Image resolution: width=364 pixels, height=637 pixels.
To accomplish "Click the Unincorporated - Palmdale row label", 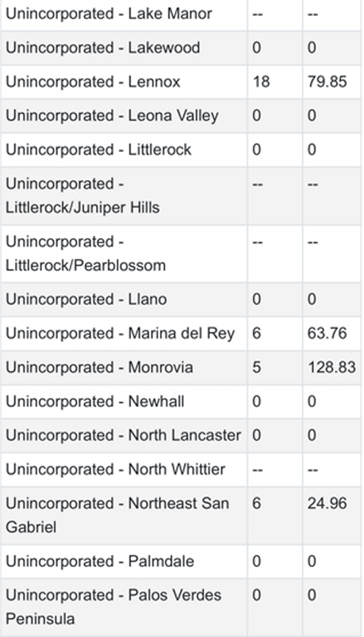I will pos(99,561).
